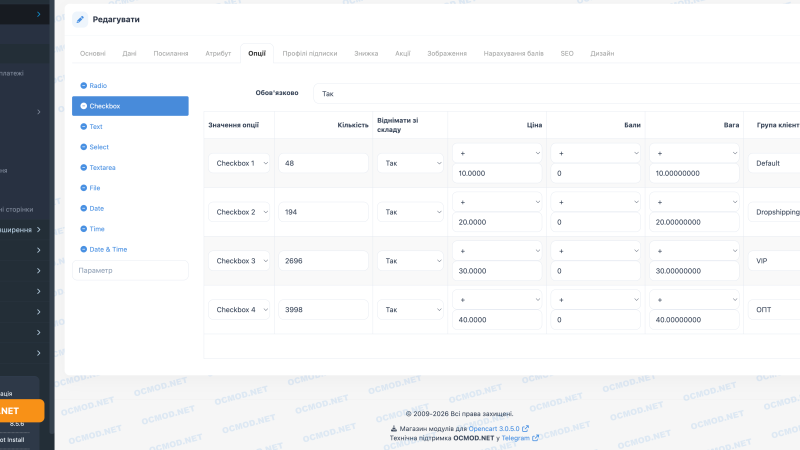The image size is (800, 450).
Task: Open the customer group dropdown showing Default
Action: [774, 163]
